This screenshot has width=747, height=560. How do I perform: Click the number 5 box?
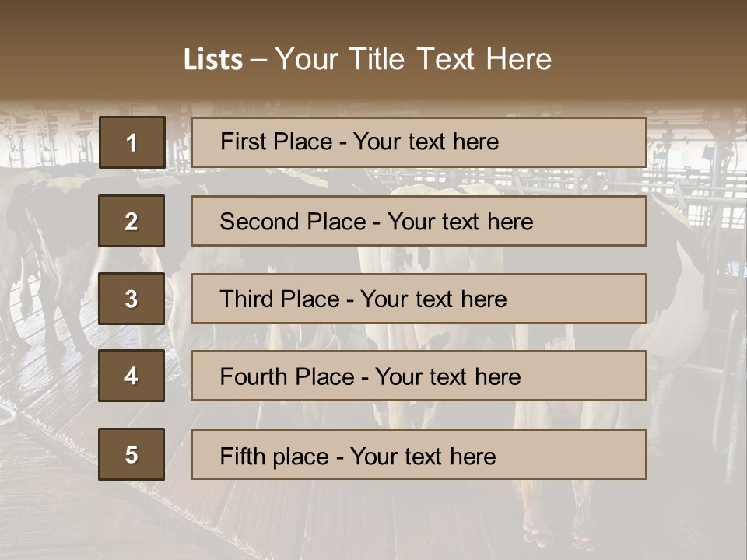pos(132,454)
